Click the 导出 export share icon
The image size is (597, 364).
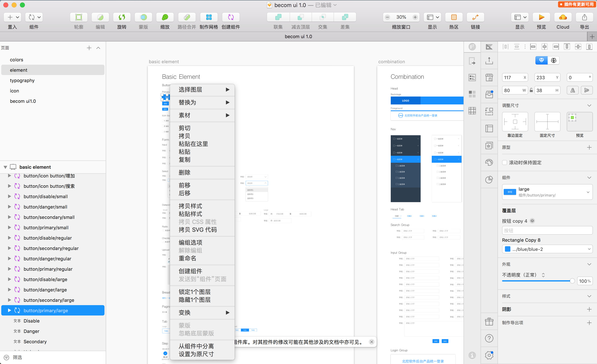coord(584,17)
